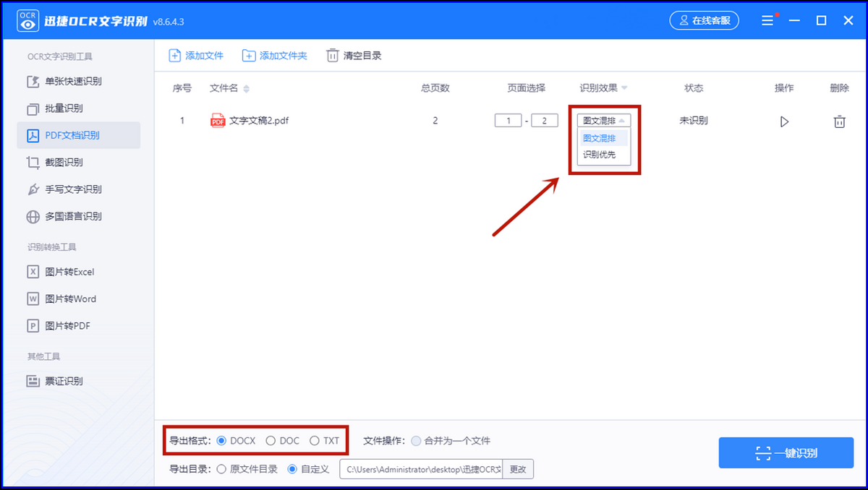Click 清空目录 label in the toolbar
868x490 pixels.
tap(362, 56)
